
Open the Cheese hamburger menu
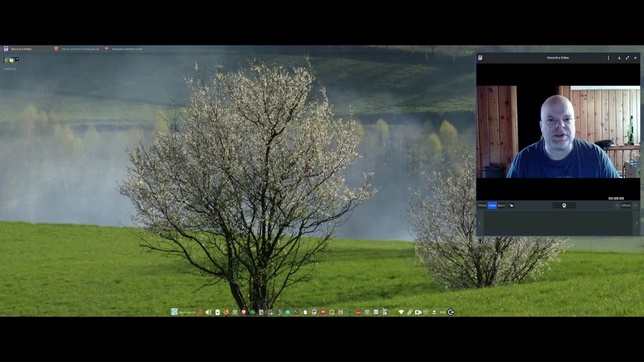coord(608,58)
